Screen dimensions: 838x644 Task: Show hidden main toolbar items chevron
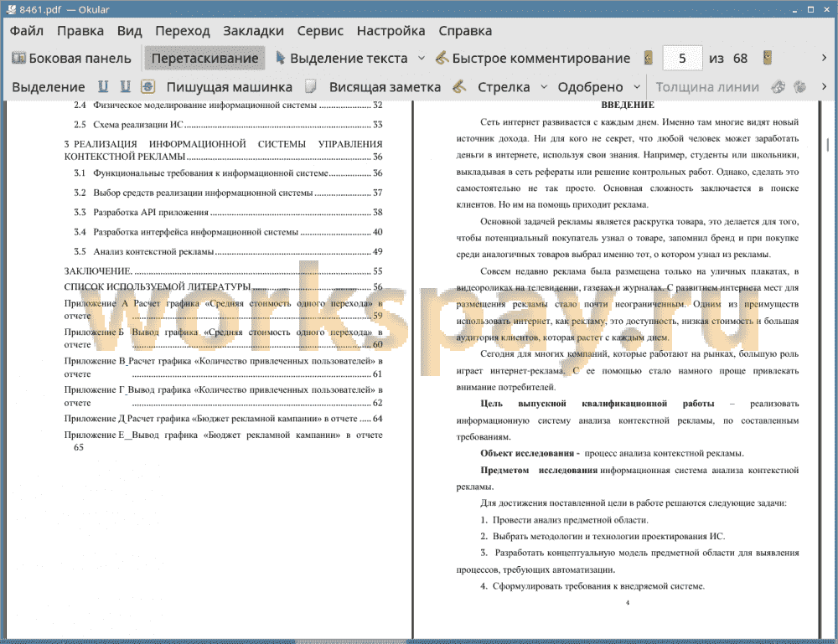[824, 58]
